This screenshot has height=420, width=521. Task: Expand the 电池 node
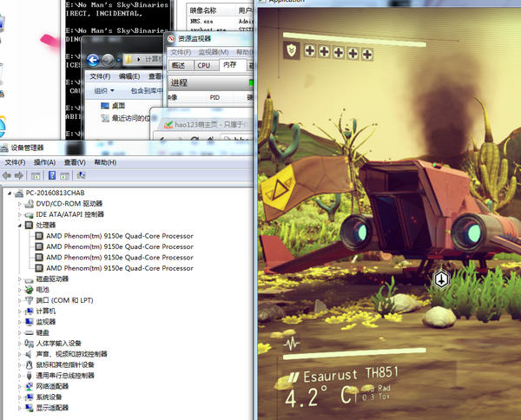pos(20,290)
